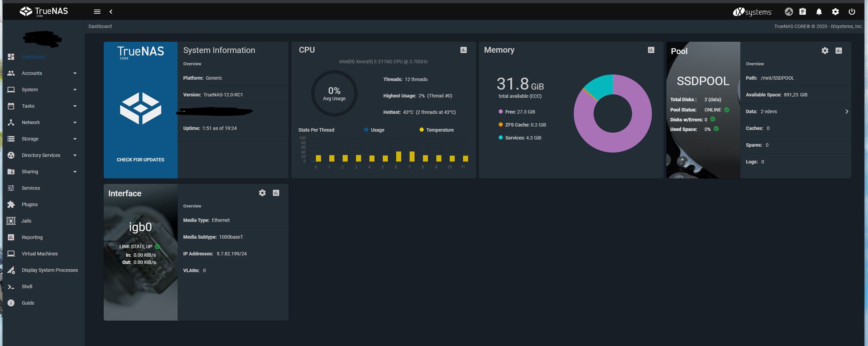Click the TrueNAS Core logo

[43, 12]
